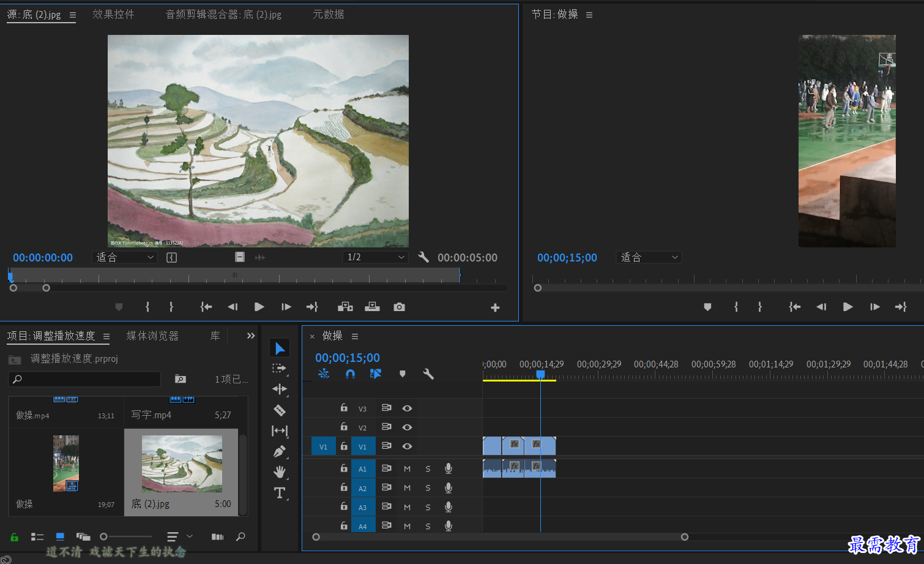Open Program monitor panel menu
Screen dimensions: 924x564
pos(589,15)
